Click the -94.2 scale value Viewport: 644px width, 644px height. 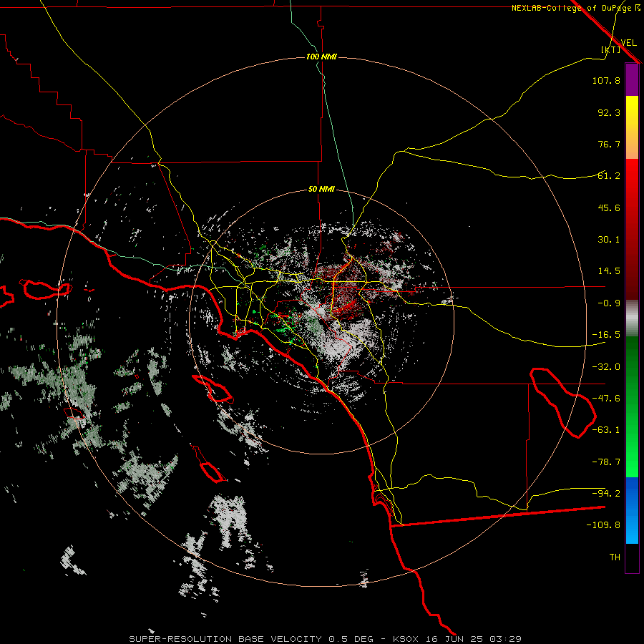coord(606,494)
